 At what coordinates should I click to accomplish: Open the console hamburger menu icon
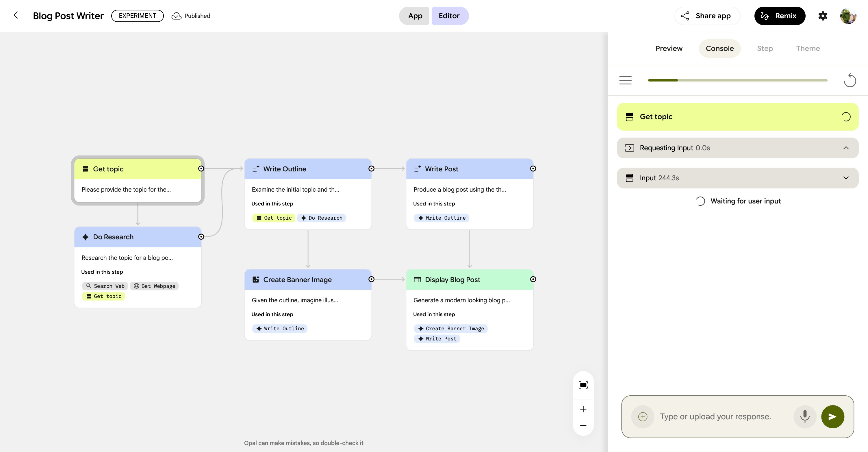coord(625,80)
